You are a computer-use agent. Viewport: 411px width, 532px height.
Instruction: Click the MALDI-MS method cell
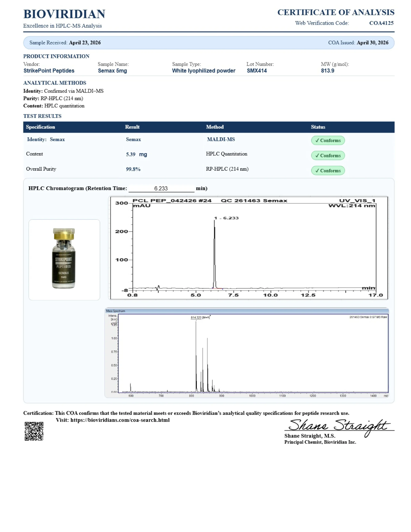(x=221, y=139)
